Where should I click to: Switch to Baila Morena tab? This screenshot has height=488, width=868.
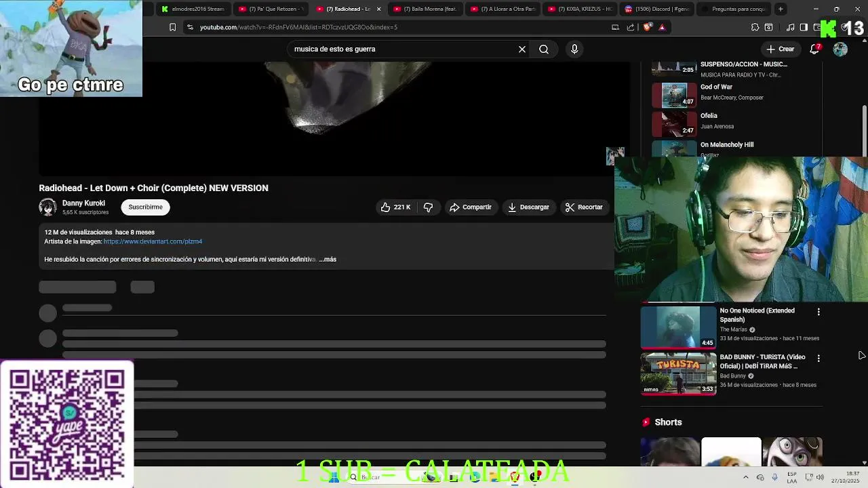[427, 9]
